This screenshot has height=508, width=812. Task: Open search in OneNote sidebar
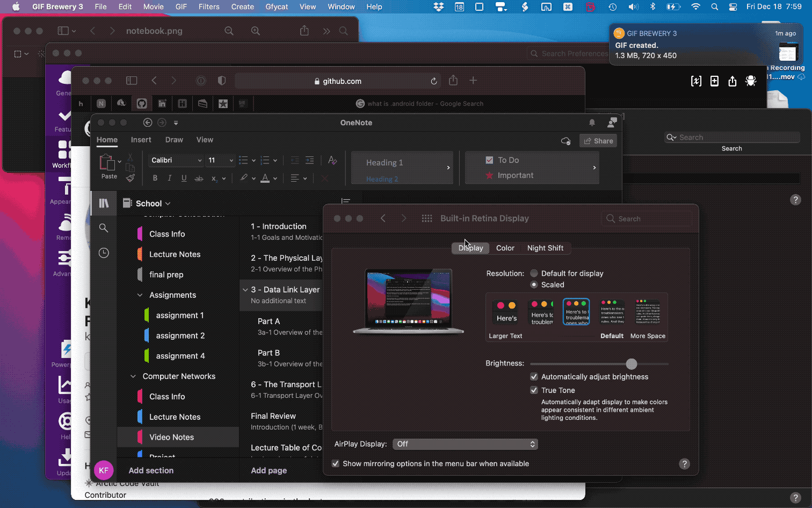[104, 228]
